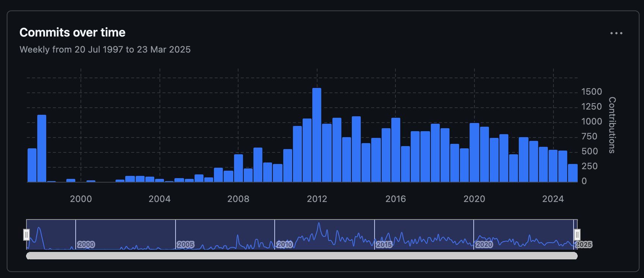Click the 750 y-axis label
This screenshot has height=278, width=644.
tap(589, 136)
